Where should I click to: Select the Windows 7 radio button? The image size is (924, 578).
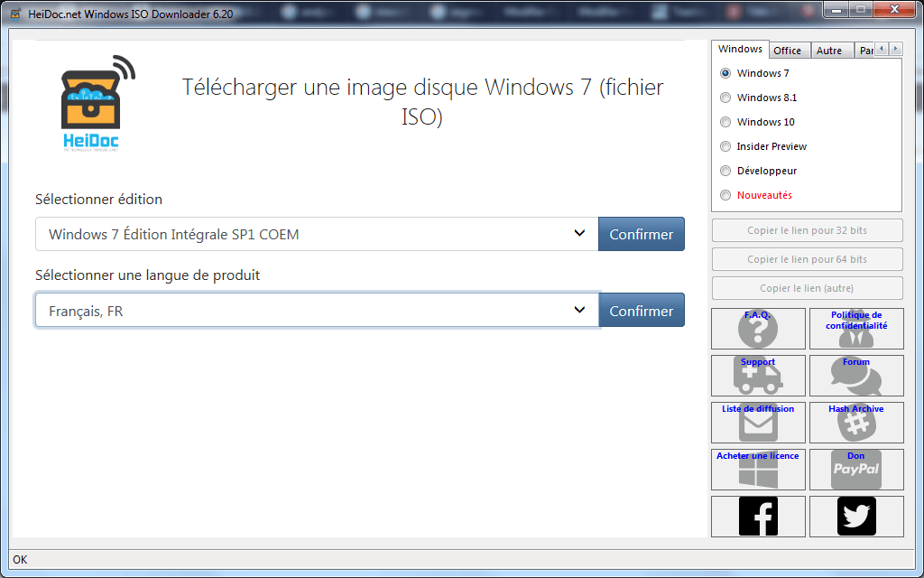tap(725, 73)
